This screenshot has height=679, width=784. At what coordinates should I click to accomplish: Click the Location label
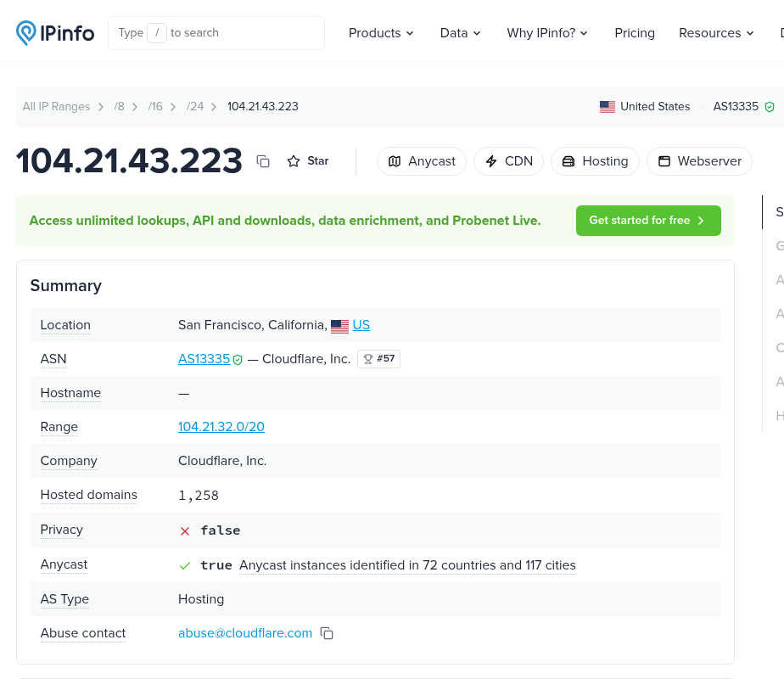click(x=65, y=325)
